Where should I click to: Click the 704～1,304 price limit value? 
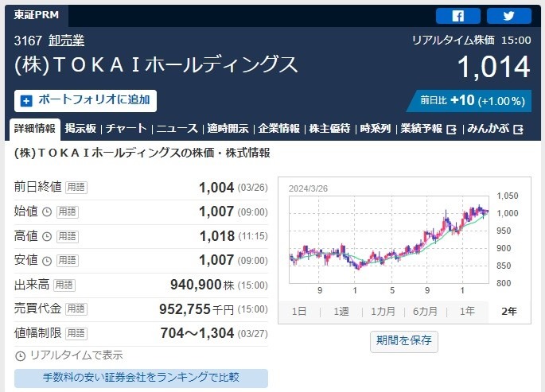coord(197,334)
